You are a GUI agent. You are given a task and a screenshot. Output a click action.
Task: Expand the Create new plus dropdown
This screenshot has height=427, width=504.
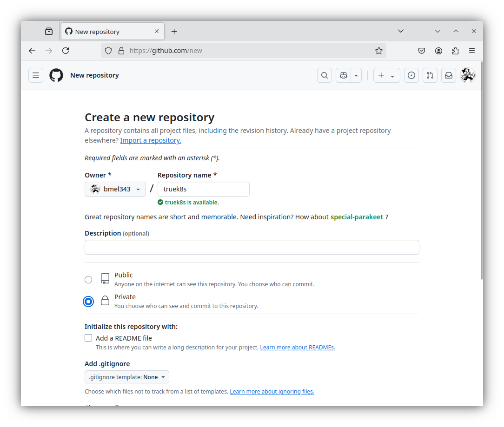pyautogui.click(x=386, y=75)
